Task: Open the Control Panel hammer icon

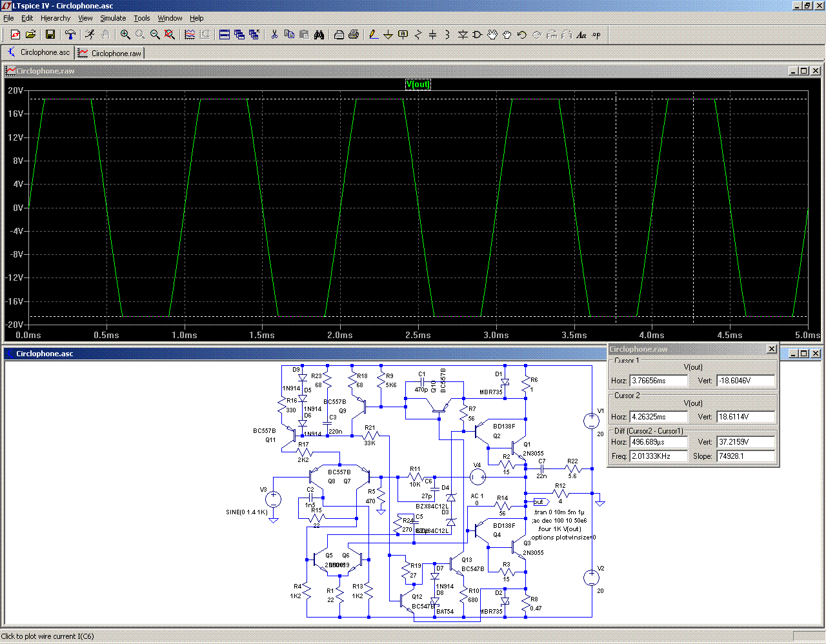Action: [70, 35]
